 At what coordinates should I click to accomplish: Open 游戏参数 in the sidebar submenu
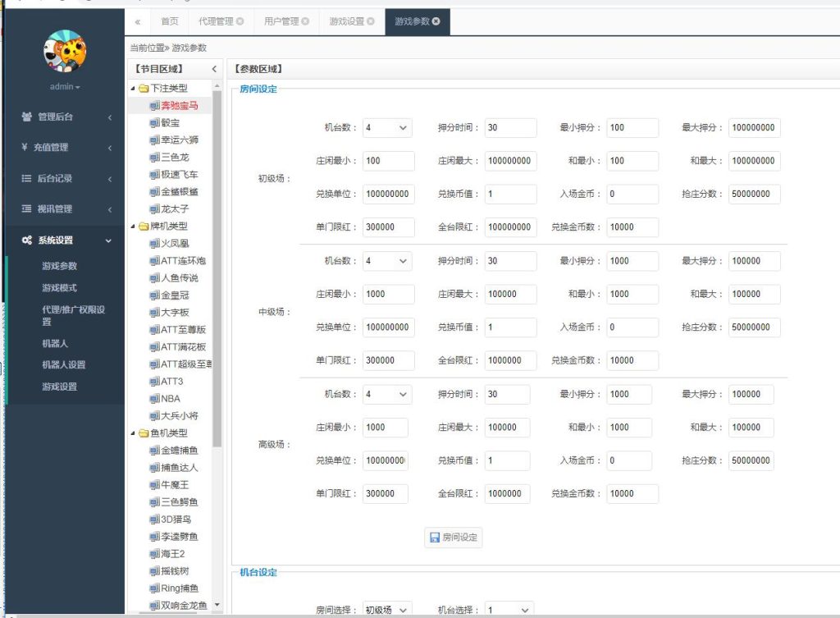pos(59,266)
